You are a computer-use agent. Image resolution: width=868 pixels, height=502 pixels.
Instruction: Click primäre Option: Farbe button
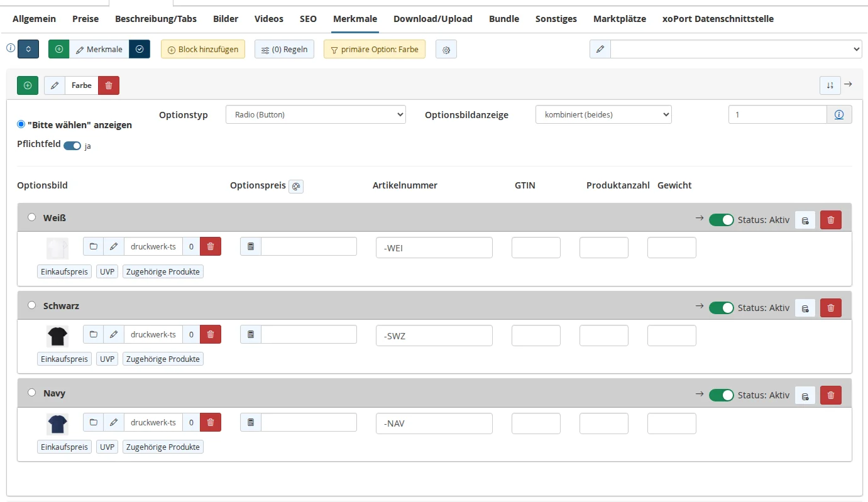(375, 49)
